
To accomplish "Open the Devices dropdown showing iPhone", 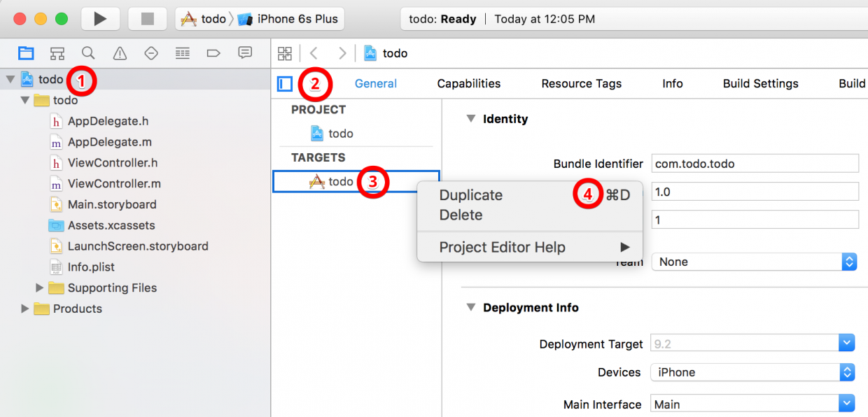I will [x=752, y=372].
